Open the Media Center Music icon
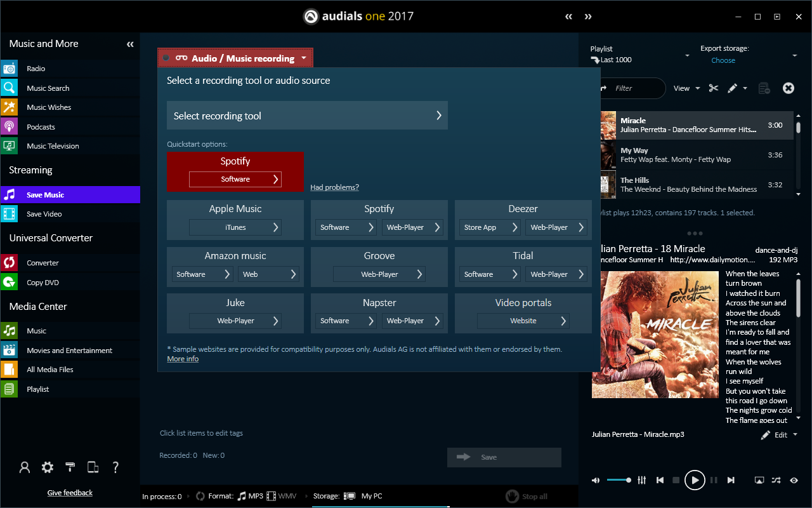The width and height of the screenshot is (812, 508). (9, 331)
